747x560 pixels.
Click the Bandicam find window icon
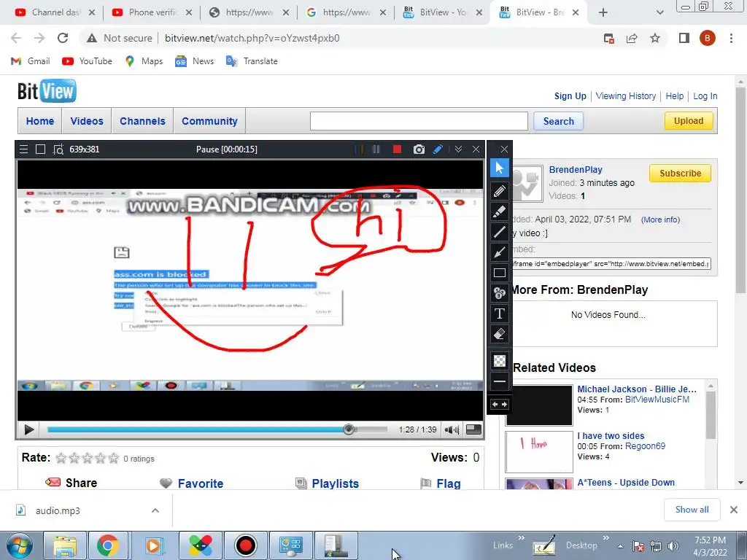(x=58, y=149)
